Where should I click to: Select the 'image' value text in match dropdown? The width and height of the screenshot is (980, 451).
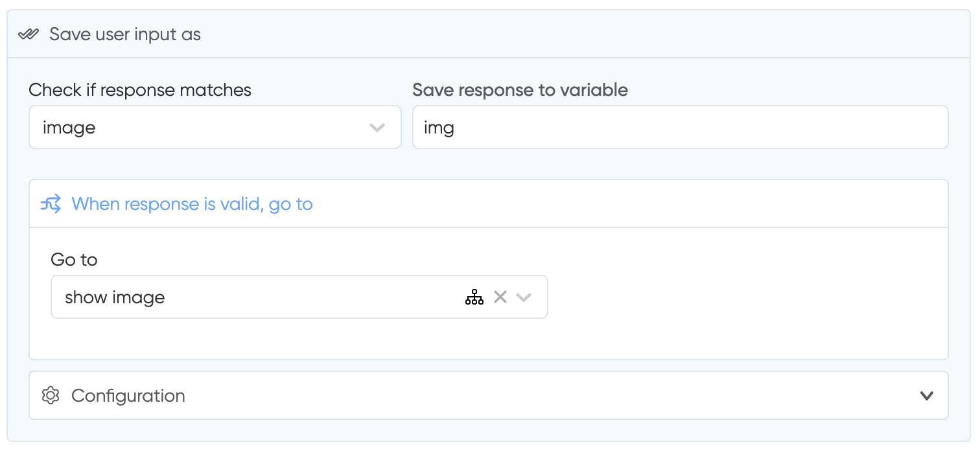pyautogui.click(x=69, y=128)
